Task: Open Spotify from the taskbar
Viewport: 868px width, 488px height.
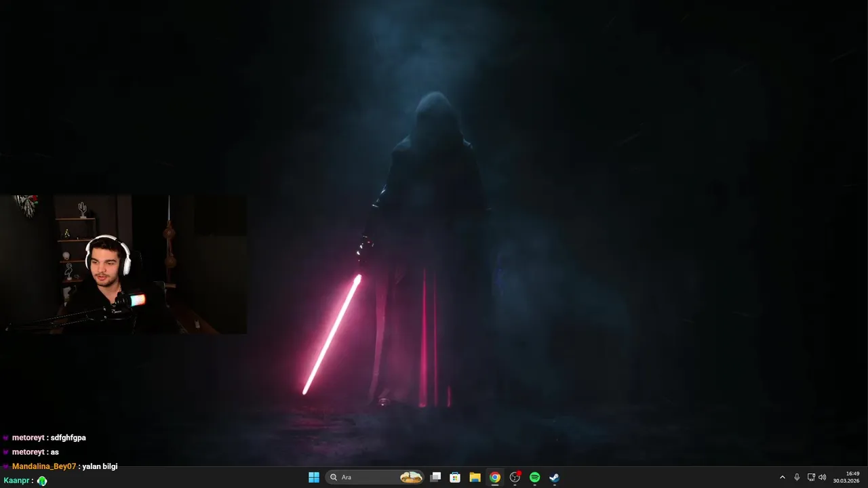Action: click(534, 477)
